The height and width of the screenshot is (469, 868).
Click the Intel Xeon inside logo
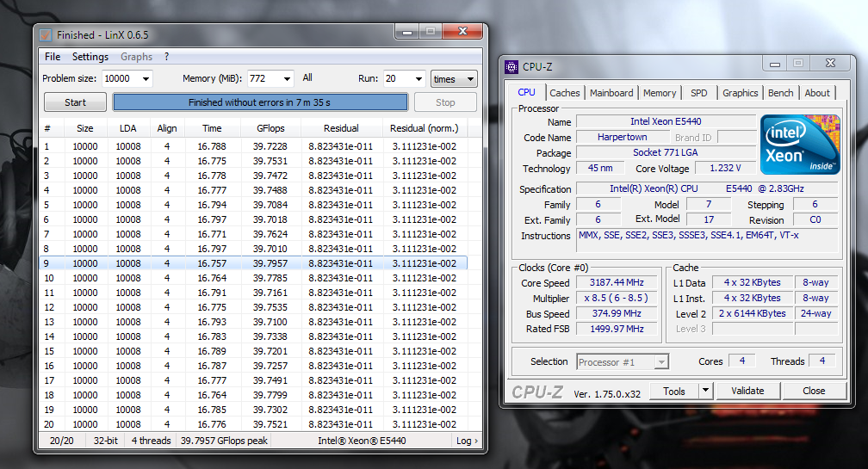point(800,145)
